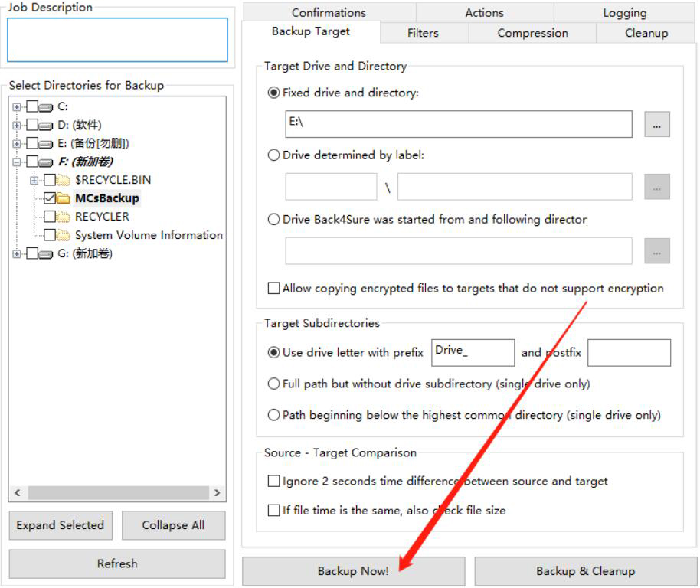Select System Volume Information label
This screenshot has width=700, height=588.
(x=149, y=235)
